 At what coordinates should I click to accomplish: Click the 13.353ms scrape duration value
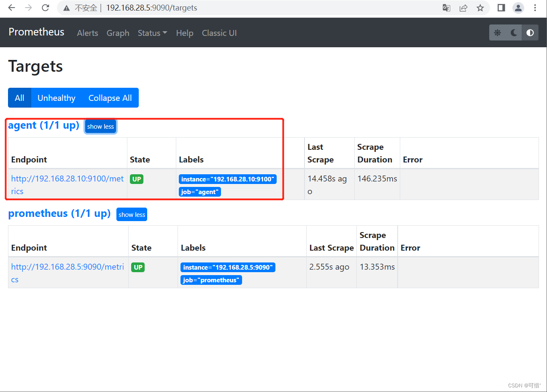click(x=377, y=267)
